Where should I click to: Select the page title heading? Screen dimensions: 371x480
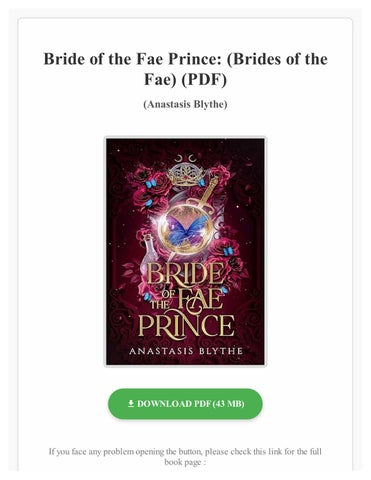(185, 69)
